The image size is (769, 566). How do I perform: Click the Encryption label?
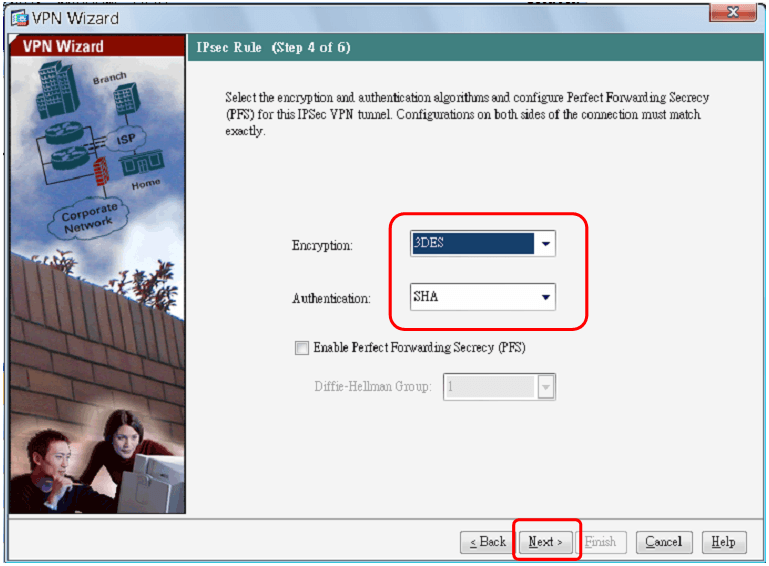point(322,245)
